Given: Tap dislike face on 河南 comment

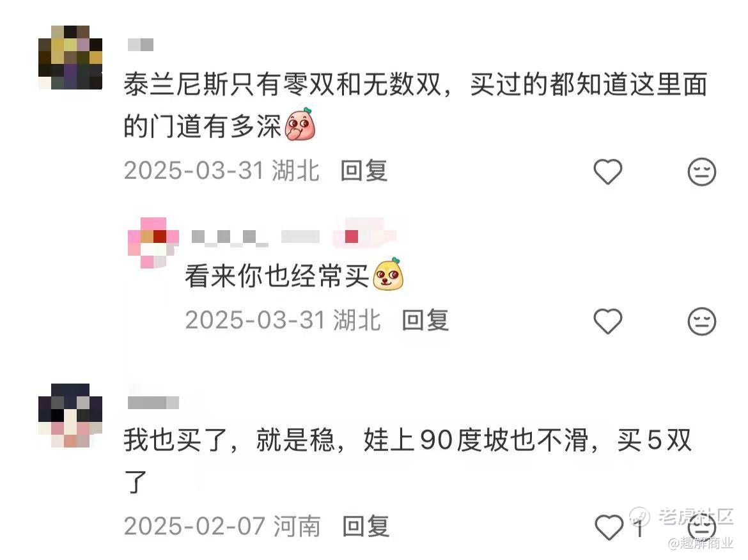Looking at the screenshot, I should point(703,527).
